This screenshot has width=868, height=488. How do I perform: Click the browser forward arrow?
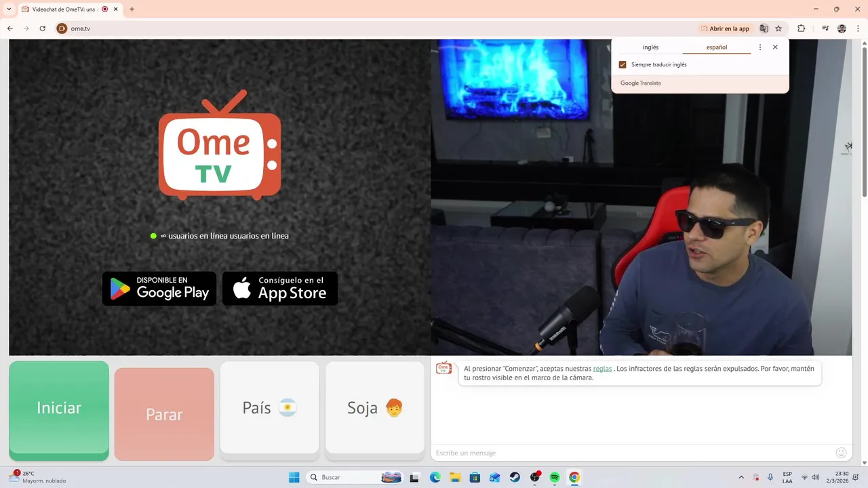tap(26, 28)
